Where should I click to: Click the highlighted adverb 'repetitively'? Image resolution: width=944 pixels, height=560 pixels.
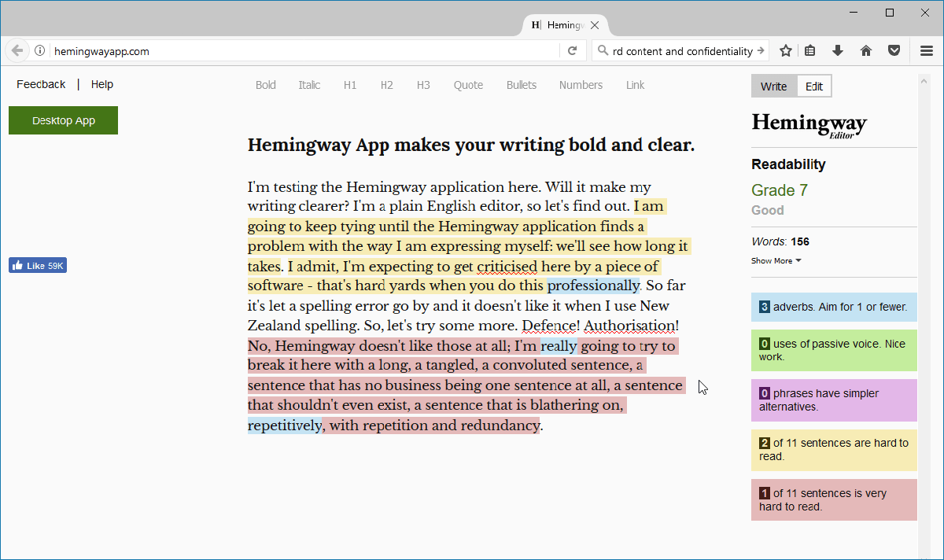click(285, 426)
